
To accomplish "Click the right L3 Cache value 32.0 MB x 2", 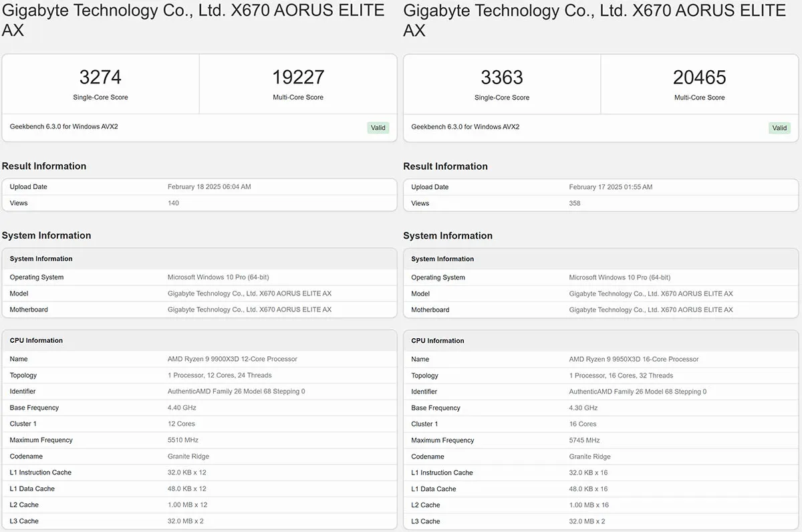I will point(587,521).
